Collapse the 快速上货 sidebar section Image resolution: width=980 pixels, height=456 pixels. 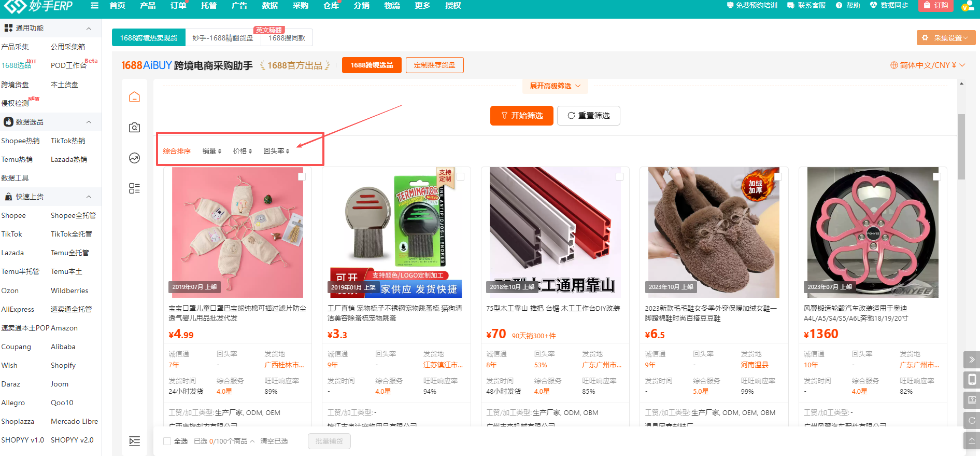[89, 197]
